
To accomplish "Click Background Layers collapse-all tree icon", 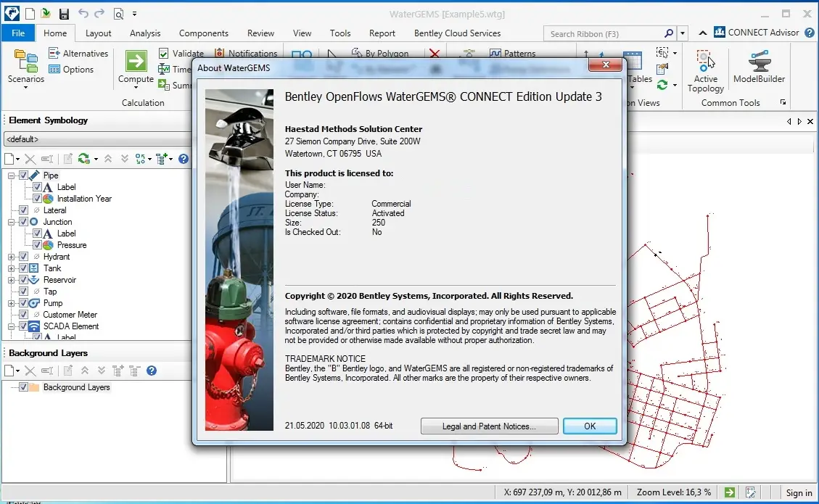I will coord(135,371).
